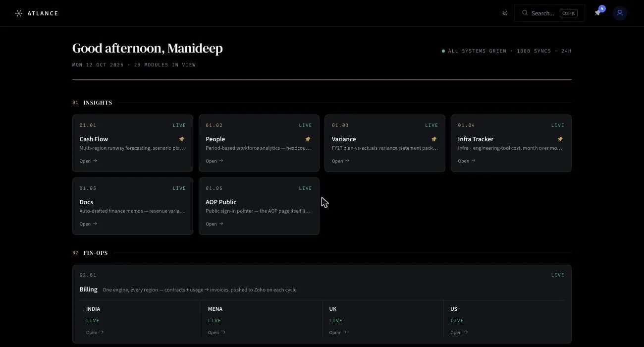Open Billing for US region

pyautogui.click(x=459, y=332)
